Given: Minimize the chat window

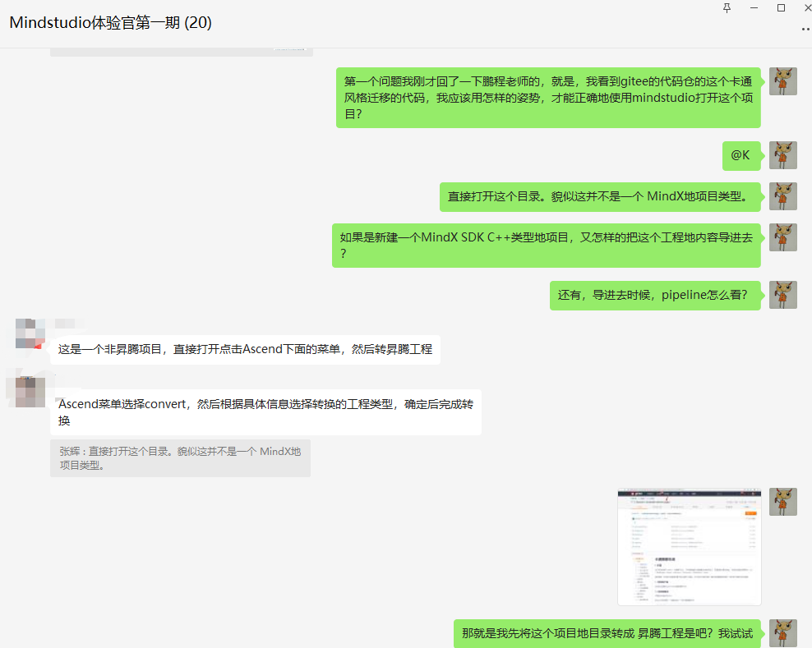Looking at the screenshot, I should tap(754, 7).
